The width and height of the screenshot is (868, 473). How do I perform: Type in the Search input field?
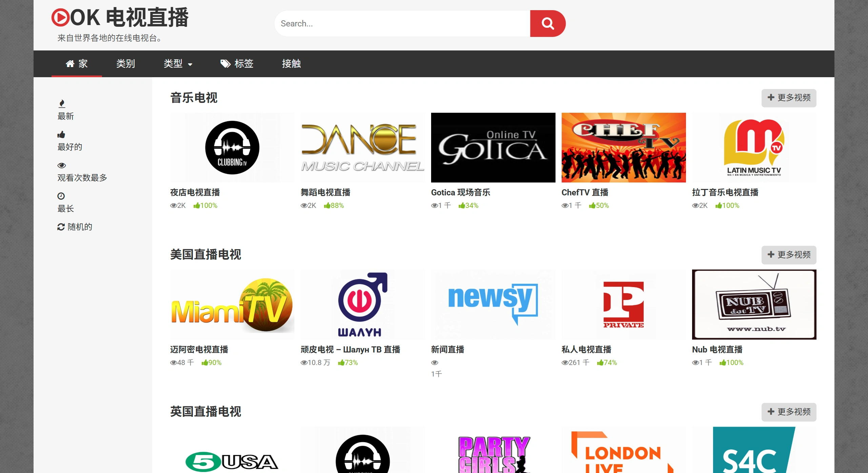click(x=402, y=23)
